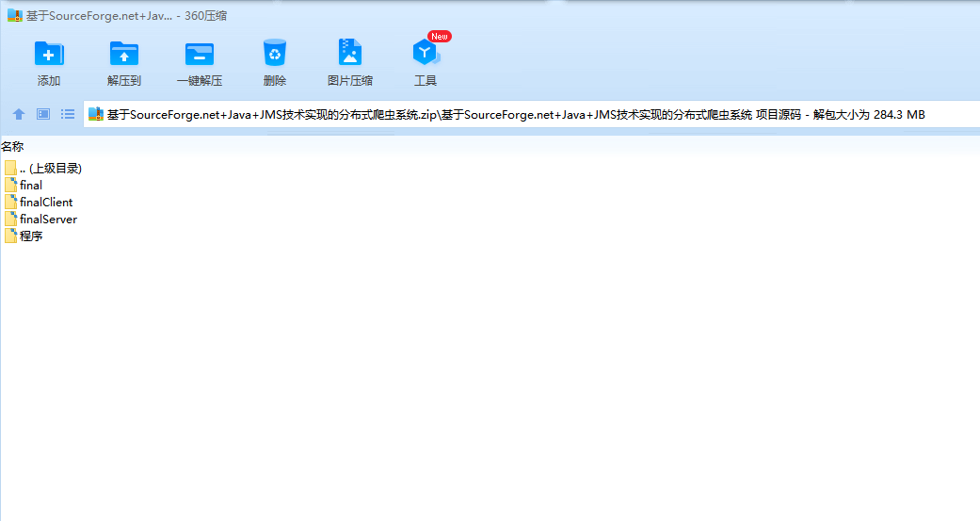Screen dimensions: 980x521
Task: Click the archive path address field
Action: 531,114
